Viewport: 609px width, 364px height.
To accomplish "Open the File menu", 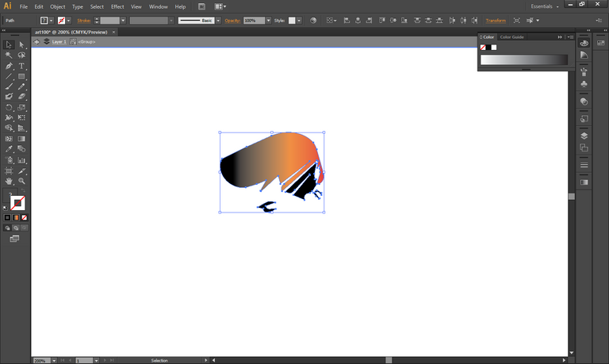I will click(24, 6).
